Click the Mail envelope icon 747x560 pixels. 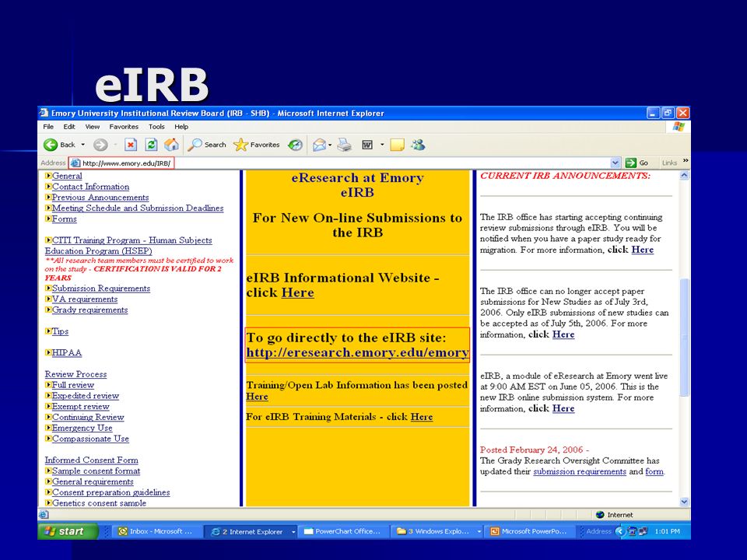click(x=319, y=145)
